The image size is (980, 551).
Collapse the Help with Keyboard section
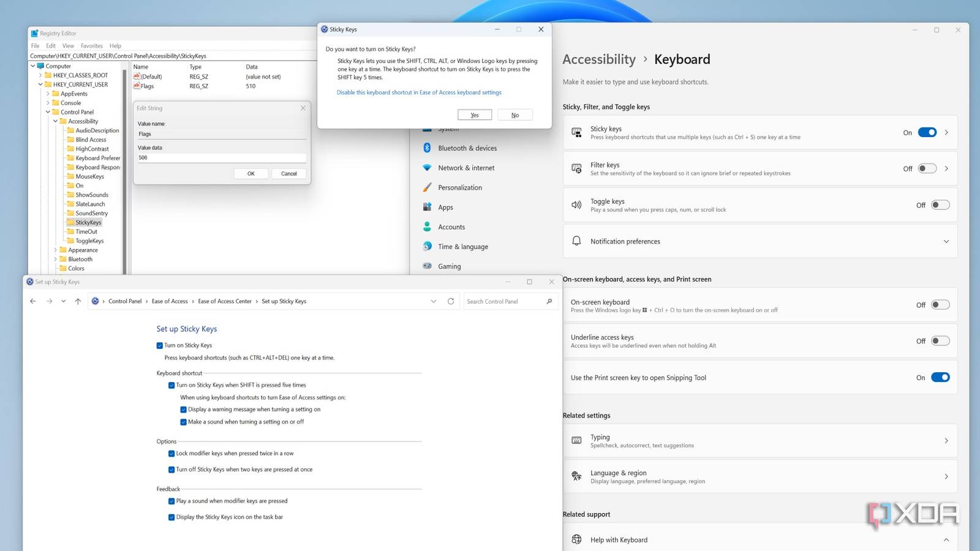coord(946,539)
